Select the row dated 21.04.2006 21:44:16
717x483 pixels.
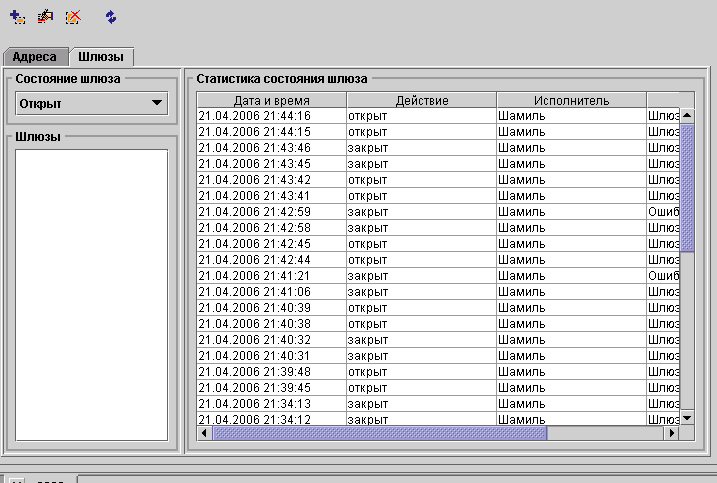(271, 116)
